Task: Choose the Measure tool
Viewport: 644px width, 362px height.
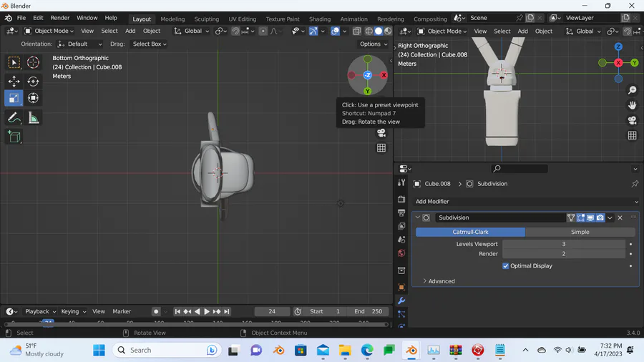Action: pos(33,117)
